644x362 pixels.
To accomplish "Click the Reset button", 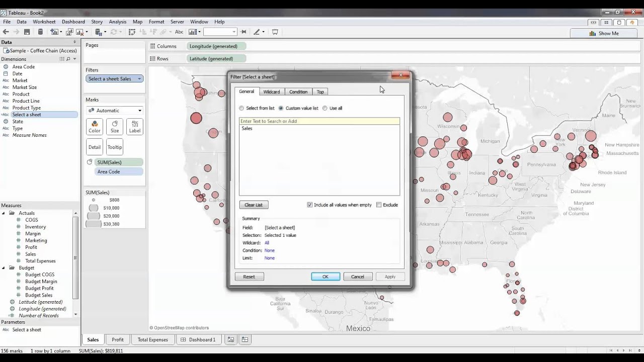I will click(x=249, y=277).
